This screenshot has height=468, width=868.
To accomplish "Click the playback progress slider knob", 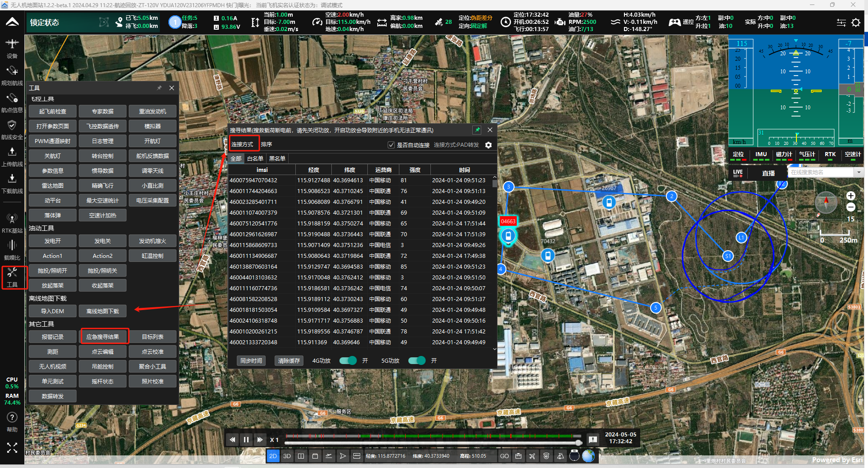I will (x=579, y=442).
